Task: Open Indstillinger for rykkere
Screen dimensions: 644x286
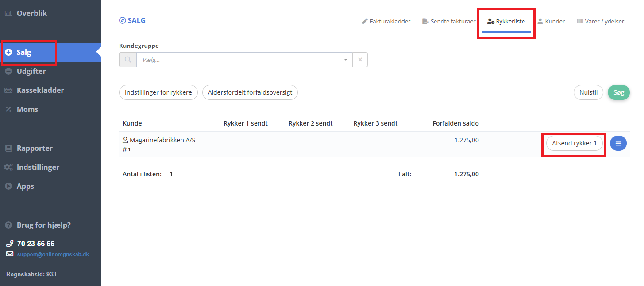Action: [158, 93]
